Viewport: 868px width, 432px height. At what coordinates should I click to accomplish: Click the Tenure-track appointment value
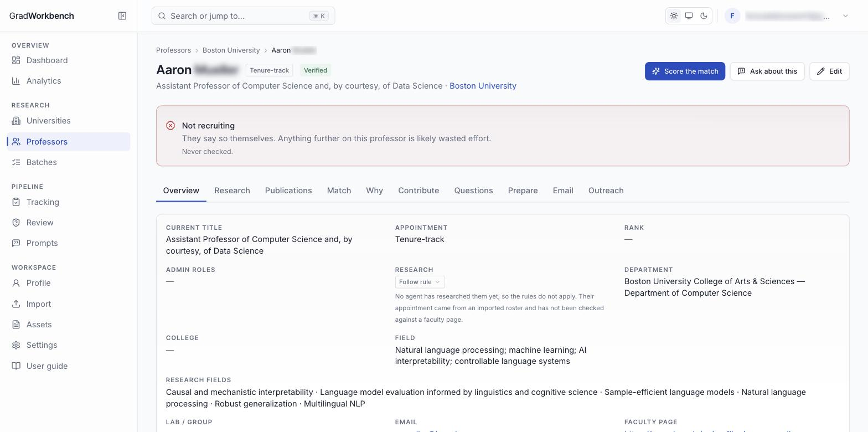(x=420, y=239)
